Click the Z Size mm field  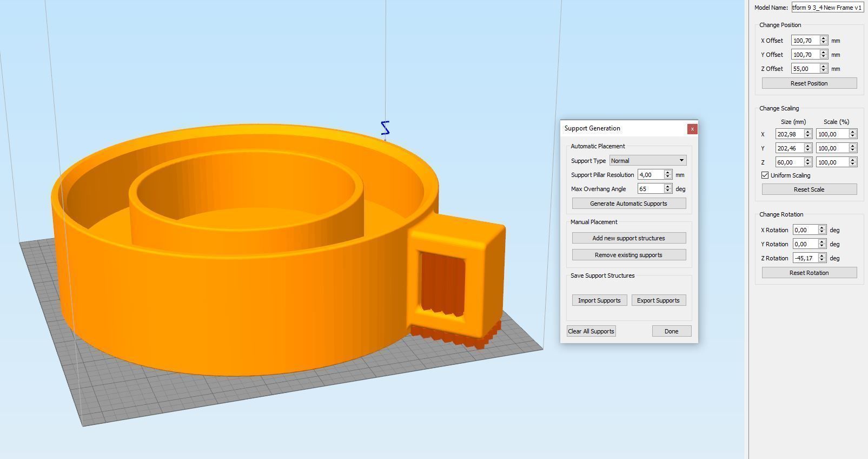pyautogui.click(x=790, y=162)
